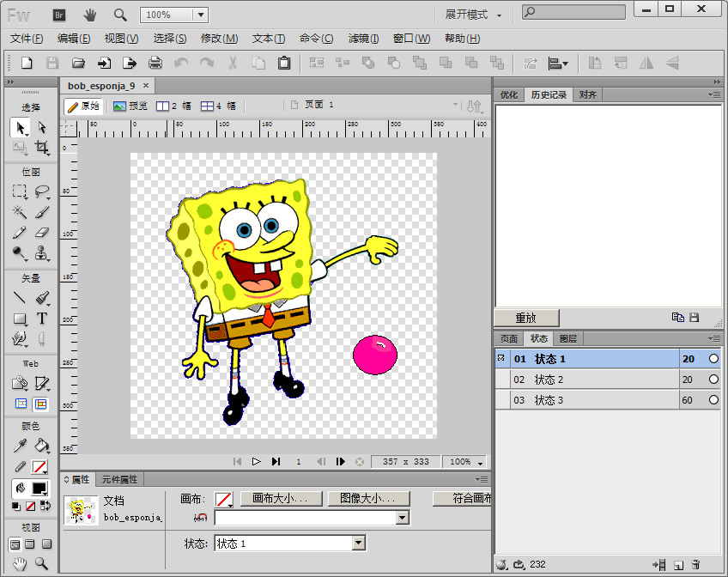
Task: Select the Subselection tool
Action: [x=42, y=128]
